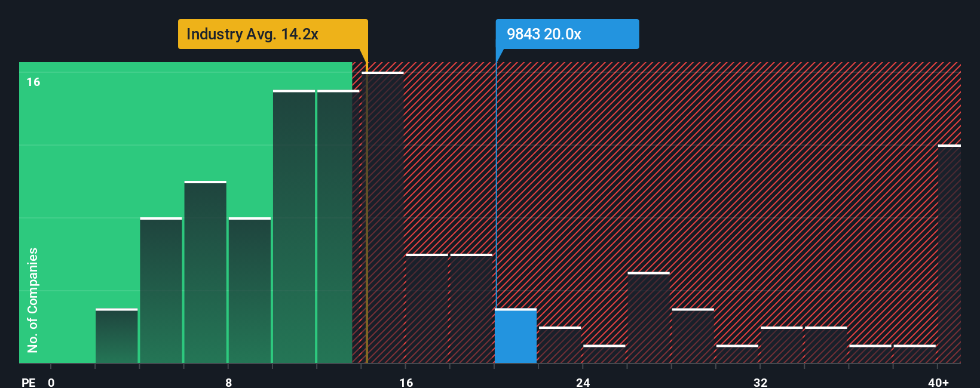Click the tallest histogram bar near PE 14-16
Screen dimensions: 980x388
pyautogui.click(x=382, y=218)
